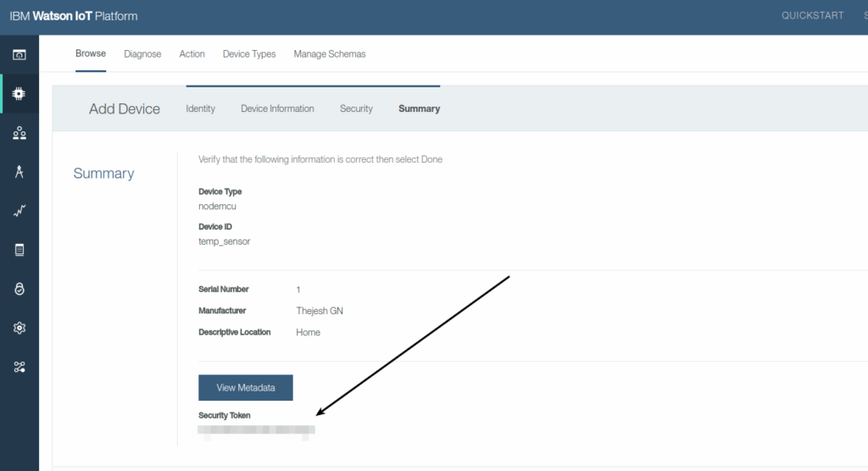Click the Serial Number label
Image resolution: width=868 pixels, height=471 pixels.
(x=223, y=289)
